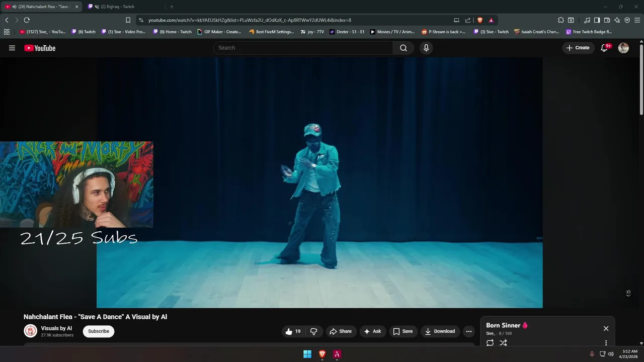Click the Create button

[x=578, y=48]
